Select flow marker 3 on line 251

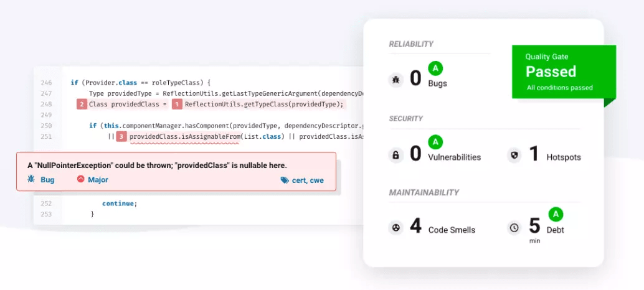(121, 136)
